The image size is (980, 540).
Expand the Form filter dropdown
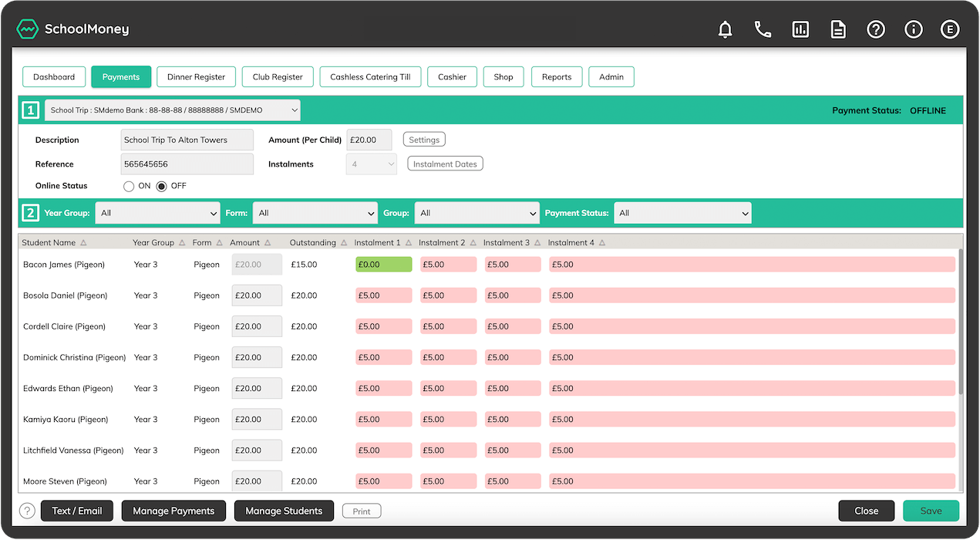[x=316, y=213]
